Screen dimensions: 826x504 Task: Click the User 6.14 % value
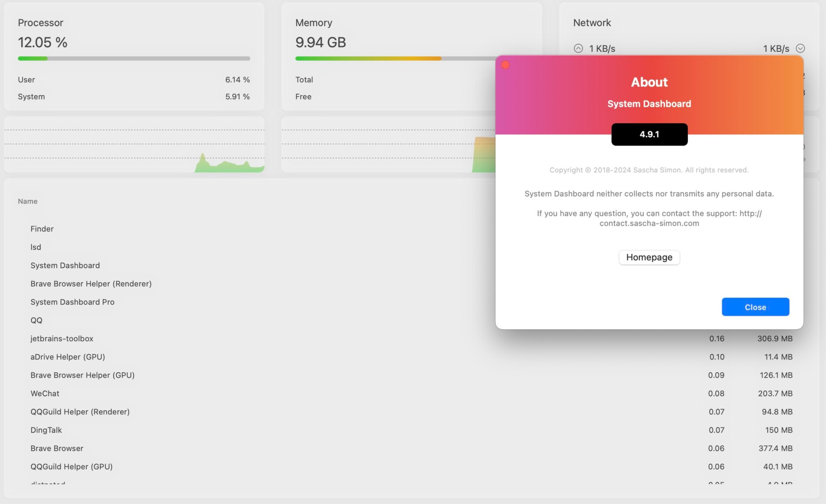[237, 79]
